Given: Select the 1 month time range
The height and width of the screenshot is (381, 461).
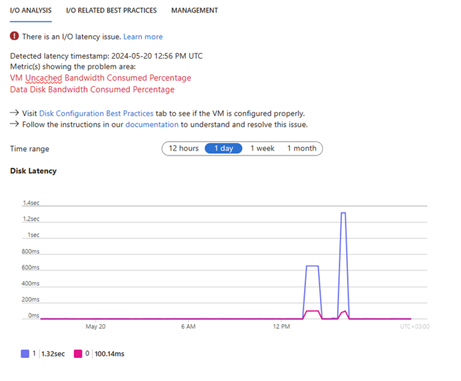Looking at the screenshot, I should pos(302,148).
